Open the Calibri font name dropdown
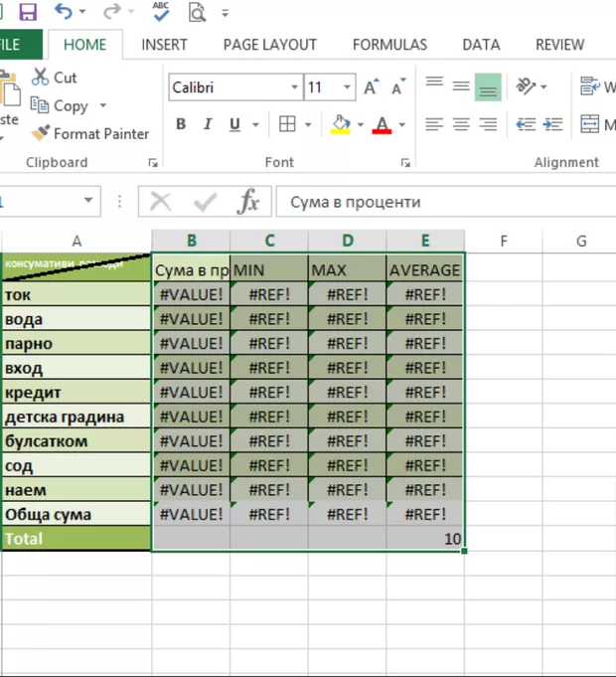The height and width of the screenshot is (677, 616). click(x=295, y=87)
